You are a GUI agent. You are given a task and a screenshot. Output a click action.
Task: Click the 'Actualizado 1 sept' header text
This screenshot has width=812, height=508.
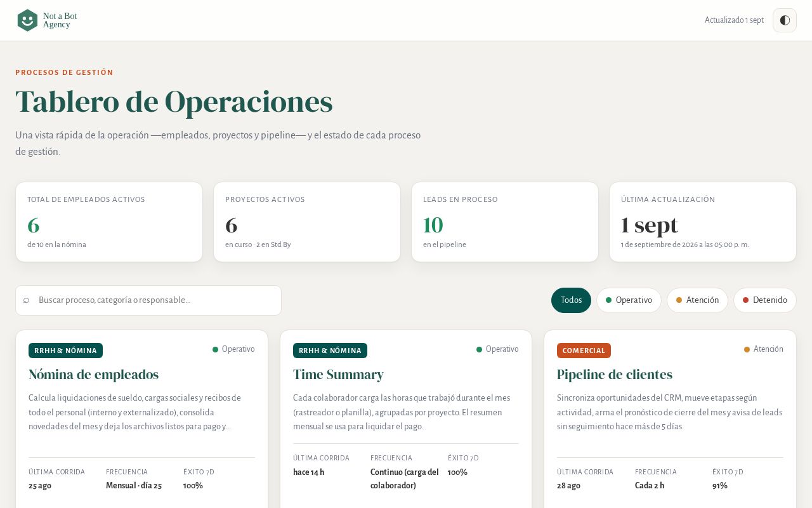click(734, 20)
